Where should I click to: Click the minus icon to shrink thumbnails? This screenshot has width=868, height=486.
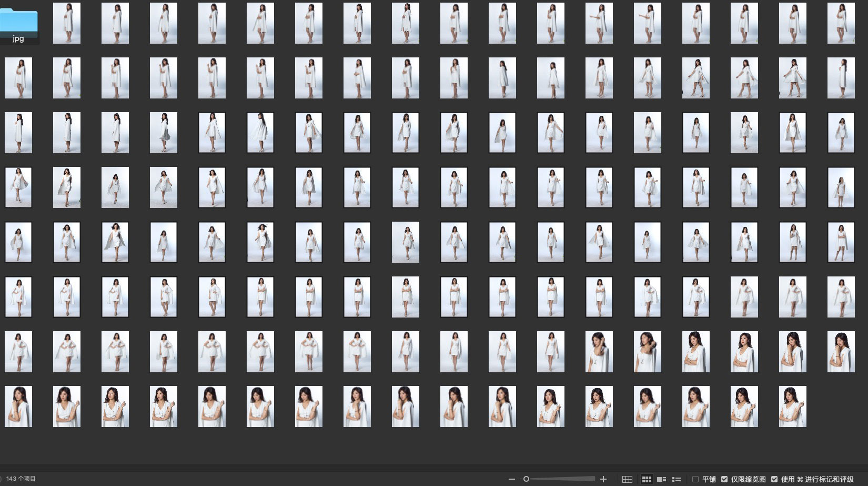pyautogui.click(x=512, y=479)
